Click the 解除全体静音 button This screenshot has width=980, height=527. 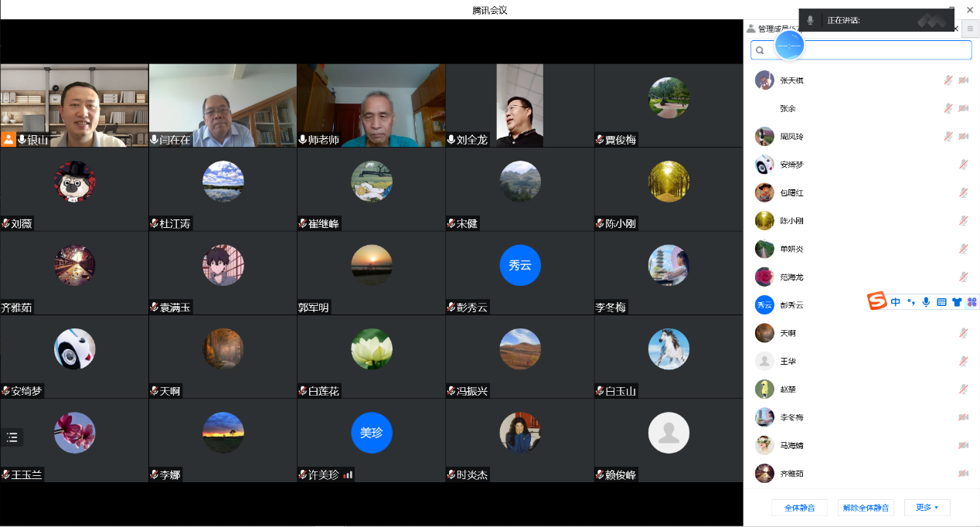[866, 508]
